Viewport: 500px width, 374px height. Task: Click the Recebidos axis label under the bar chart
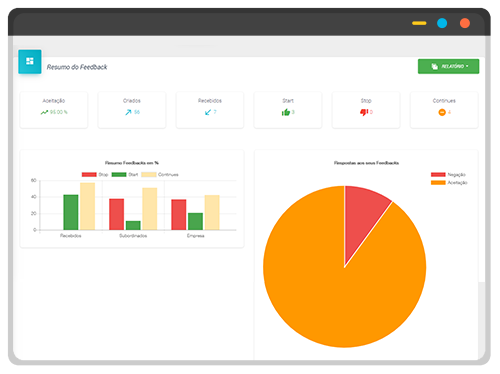coord(71,236)
